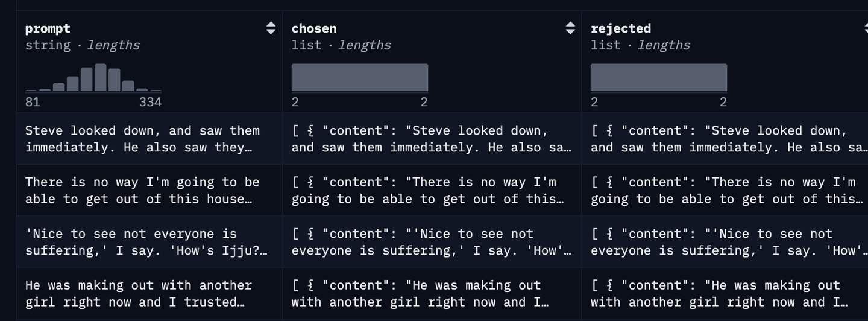The width and height of the screenshot is (868, 321).
Task: Click the prompt column header
Action: (x=48, y=28)
